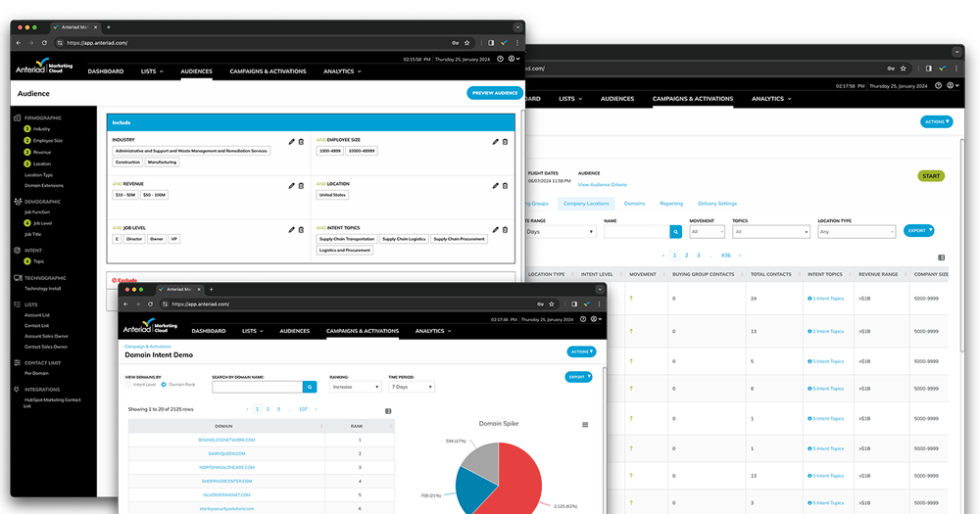Open the column chooser icon above the Company Locations table

click(941, 257)
